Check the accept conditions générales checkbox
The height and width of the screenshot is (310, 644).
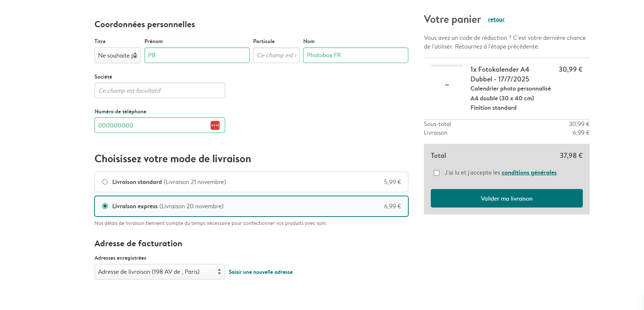click(x=437, y=173)
